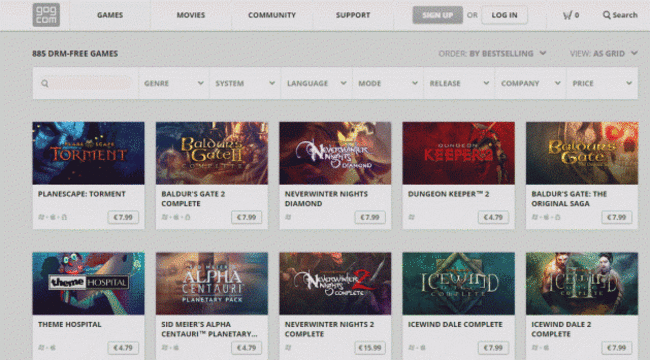This screenshot has width=650, height=360.
Task: Click Windows icon under Neverwinter Nights Diamond
Action: (288, 217)
